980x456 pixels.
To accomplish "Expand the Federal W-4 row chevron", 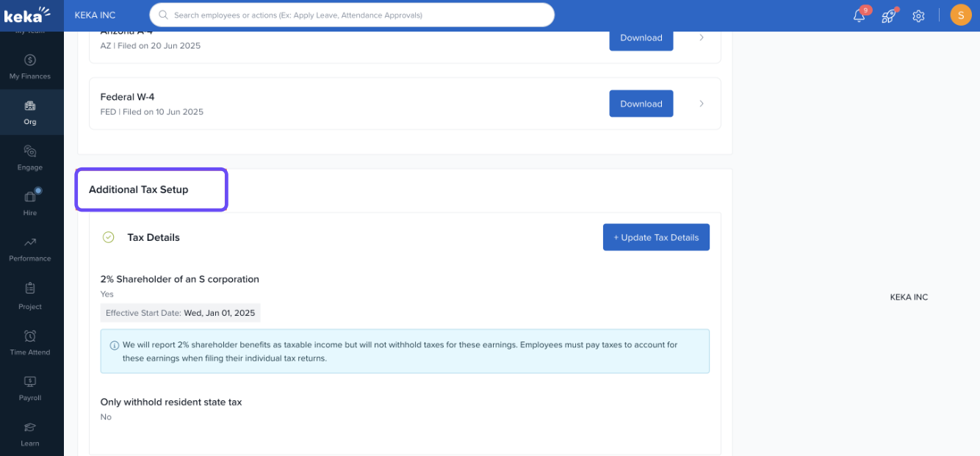I will (x=702, y=104).
